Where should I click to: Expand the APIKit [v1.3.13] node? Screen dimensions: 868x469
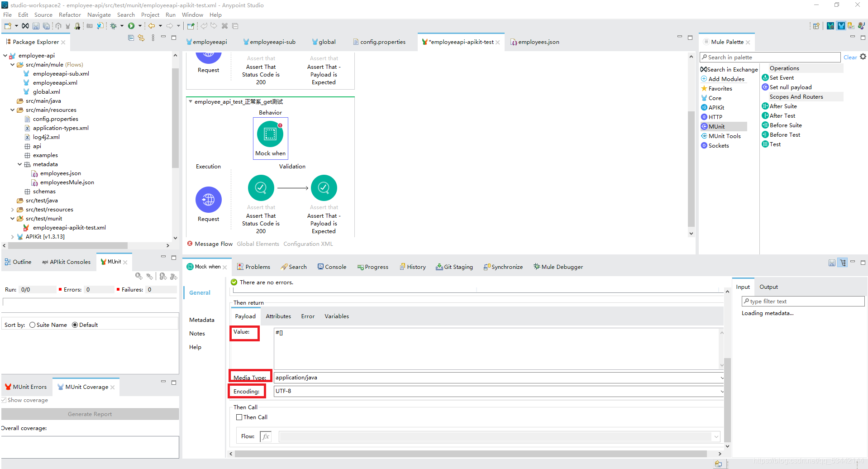(x=13, y=237)
